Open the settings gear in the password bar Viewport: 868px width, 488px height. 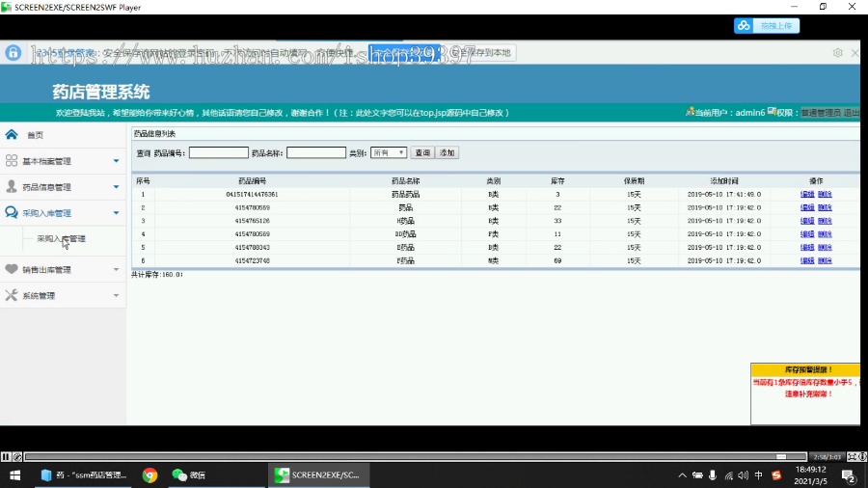[x=837, y=53]
